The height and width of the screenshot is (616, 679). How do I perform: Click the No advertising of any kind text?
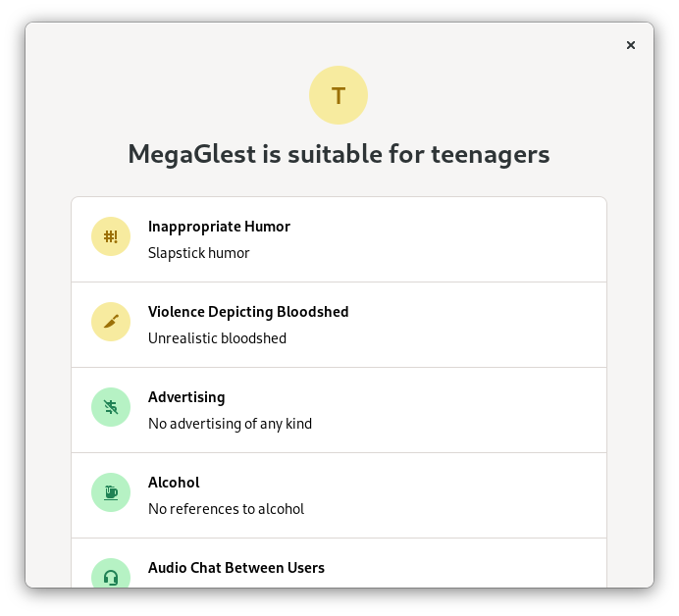(230, 424)
